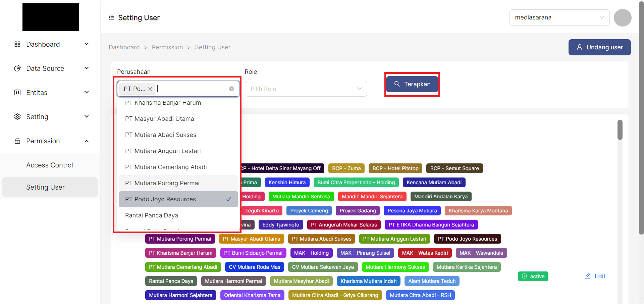Click the hamburger menu icon beside Setting User
The width and height of the screenshot is (644, 304).
pyautogui.click(x=111, y=17)
